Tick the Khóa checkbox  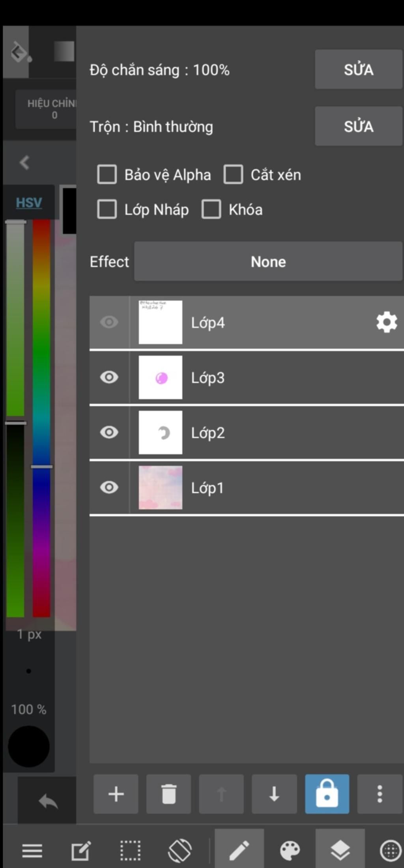pos(211,209)
